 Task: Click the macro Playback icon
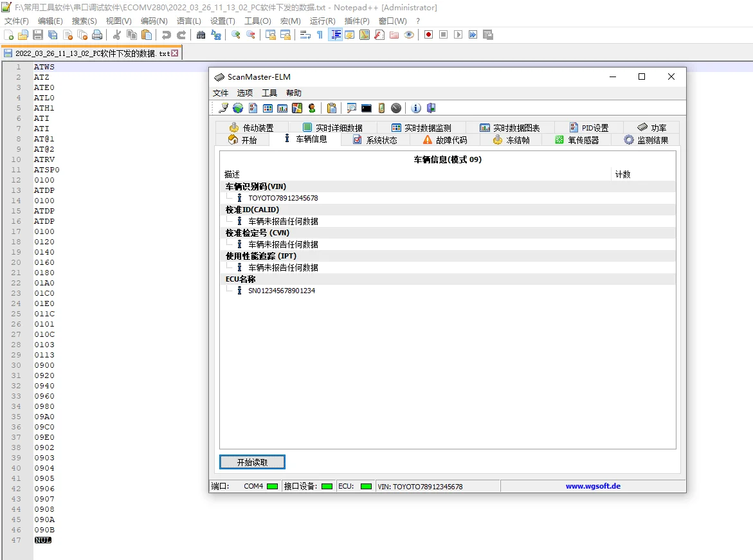pos(458,35)
